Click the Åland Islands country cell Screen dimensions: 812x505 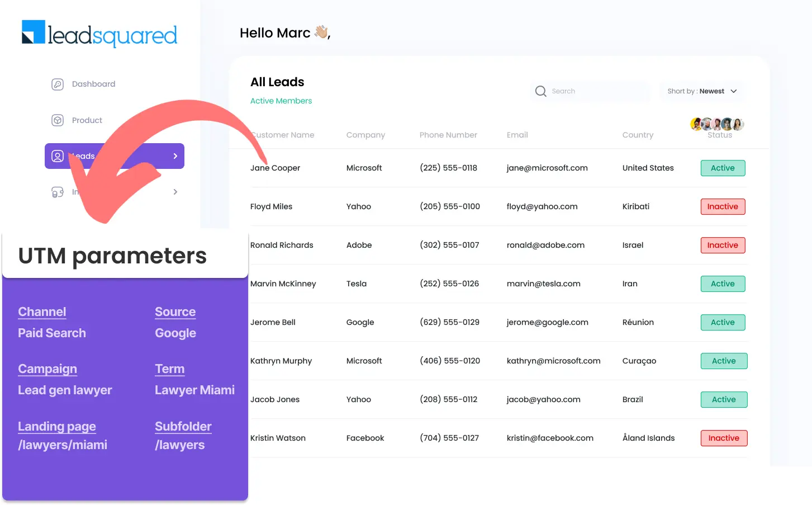(x=648, y=438)
